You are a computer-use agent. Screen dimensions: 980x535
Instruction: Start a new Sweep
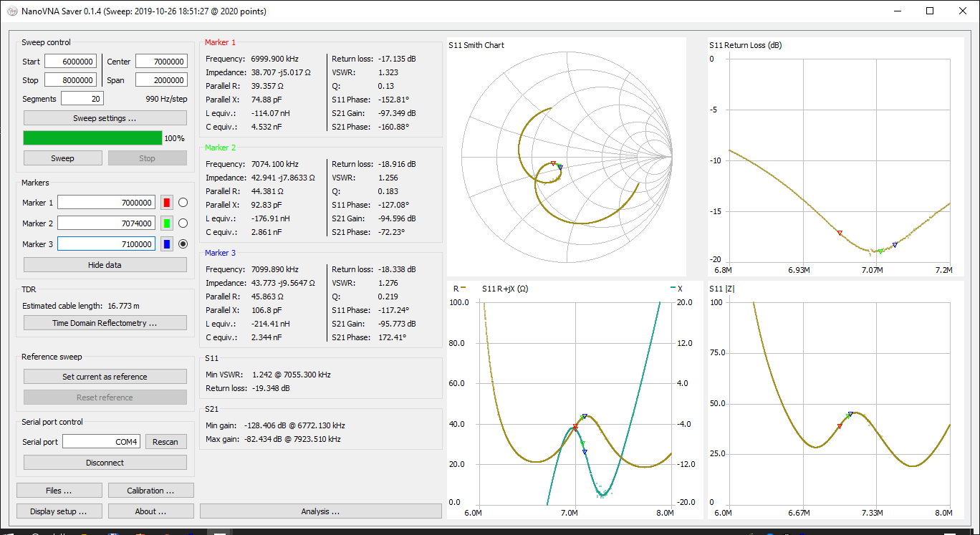(62, 158)
